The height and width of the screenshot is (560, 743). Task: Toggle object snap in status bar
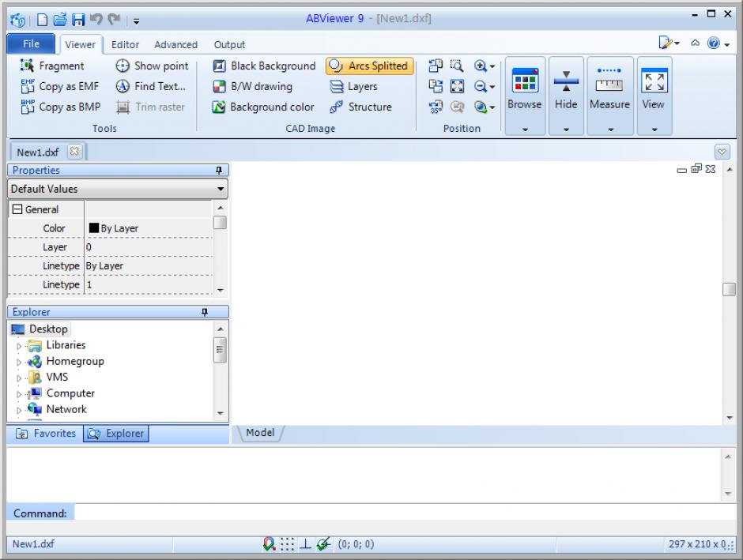[270, 544]
